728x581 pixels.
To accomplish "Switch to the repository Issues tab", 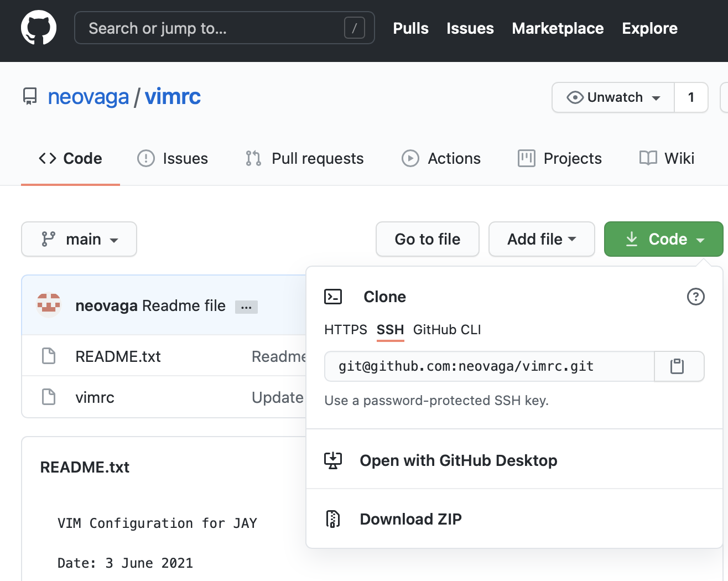I will coord(173,159).
